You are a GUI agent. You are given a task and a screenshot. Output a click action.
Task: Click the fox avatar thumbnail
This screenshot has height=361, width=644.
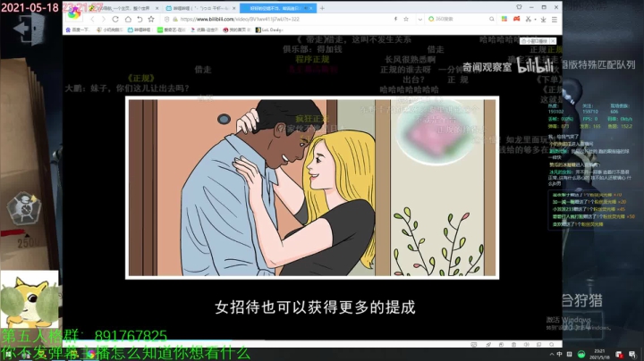(x=30, y=298)
